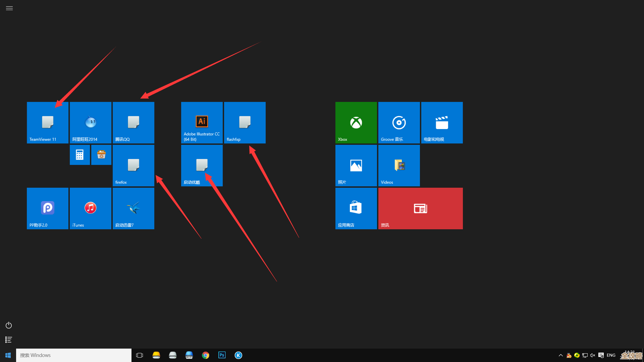Launch the iTunes tile
Image resolution: width=644 pixels, height=362 pixels.
90,208
